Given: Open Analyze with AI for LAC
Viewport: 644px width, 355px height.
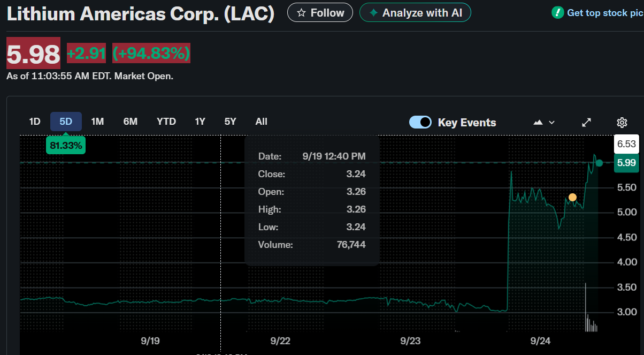Looking at the screenshot, I should tap(415, 12).
